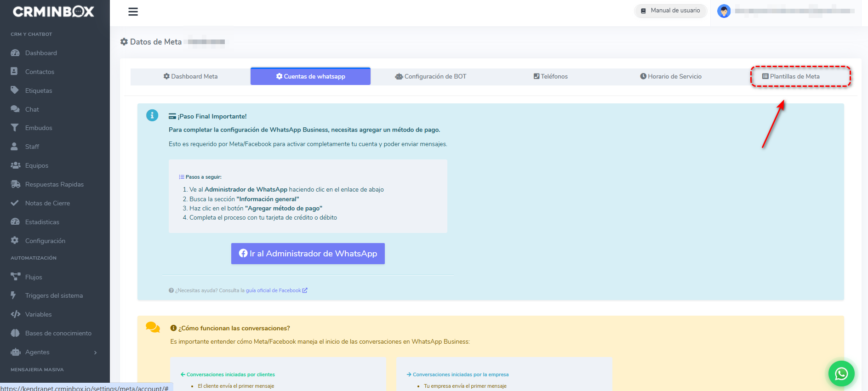
Task: Toggle the hamburger sidebar menu icon
Action: click(133, 12)
